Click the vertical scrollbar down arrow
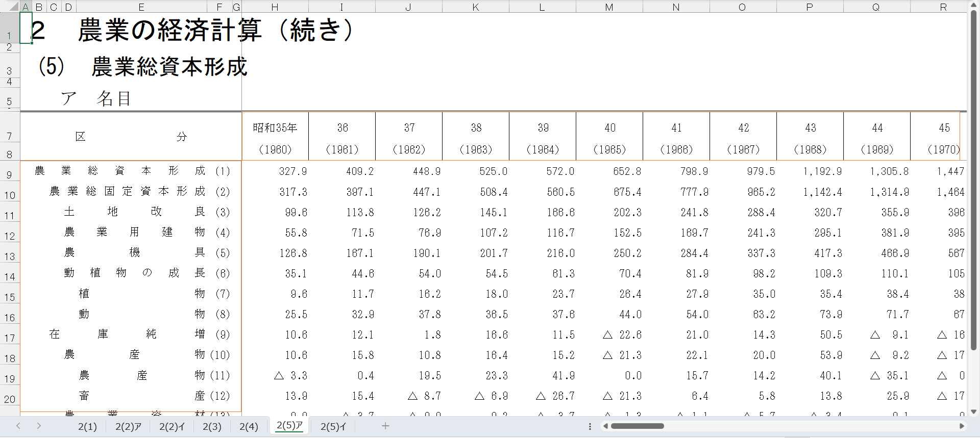The width and height of the screenshot is (980, 438). [x=973, y=411]
